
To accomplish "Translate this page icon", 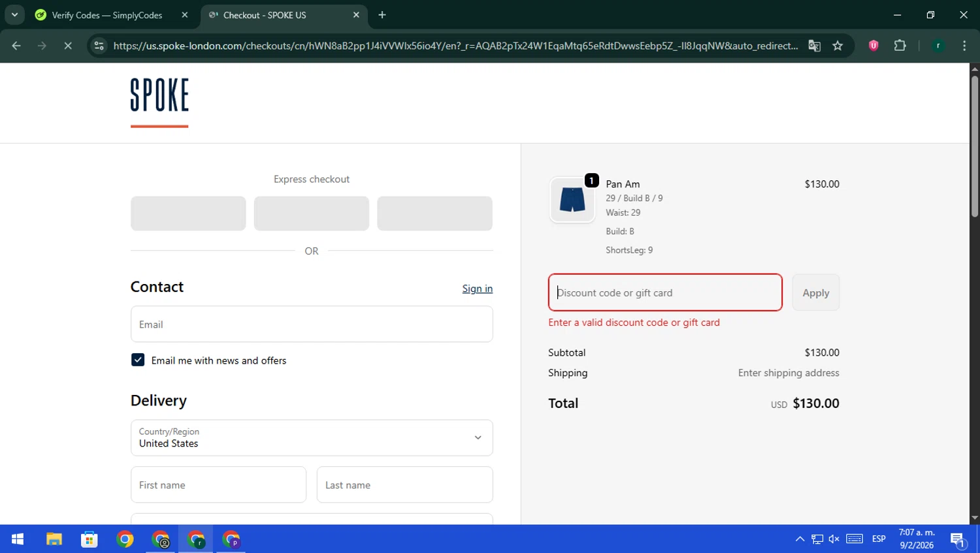I will pyautogui.click(x=814, y=46).
